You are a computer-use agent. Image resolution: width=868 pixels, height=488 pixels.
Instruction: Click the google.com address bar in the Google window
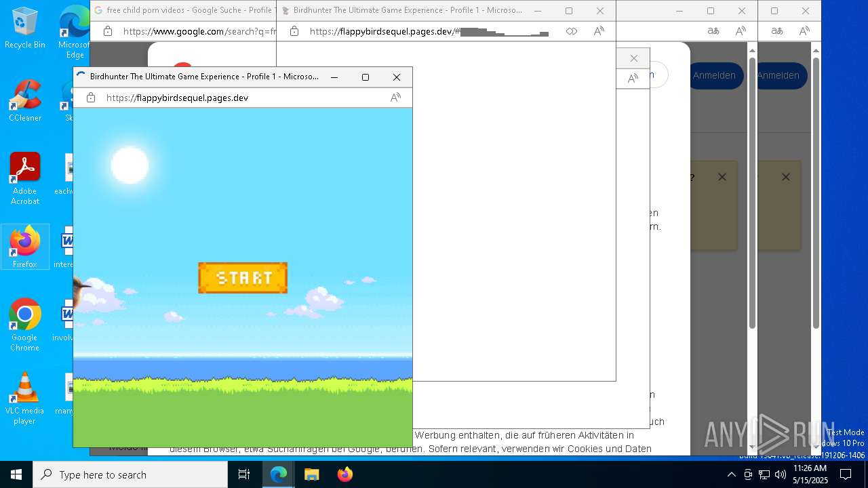point(200,31)
